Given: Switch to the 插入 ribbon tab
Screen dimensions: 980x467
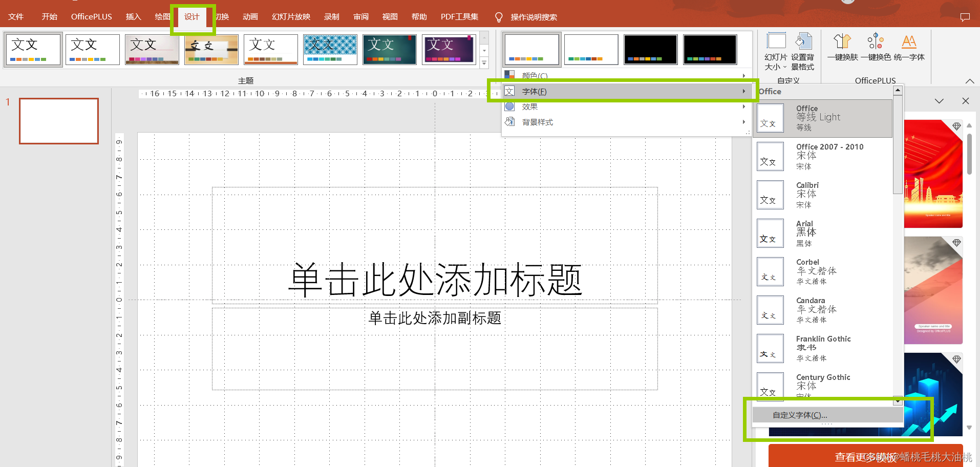Looking at the screenshot, I should (133, 16).
